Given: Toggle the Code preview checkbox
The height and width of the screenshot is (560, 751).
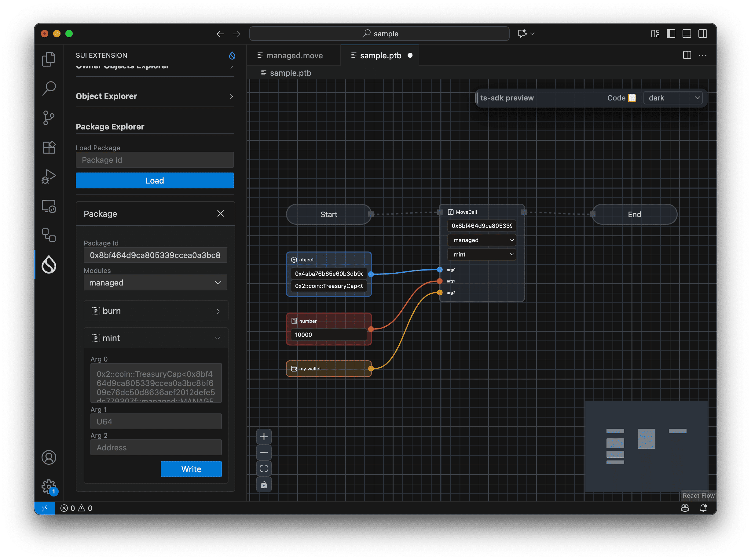Looking at the screenshot, I should (632, 98).
